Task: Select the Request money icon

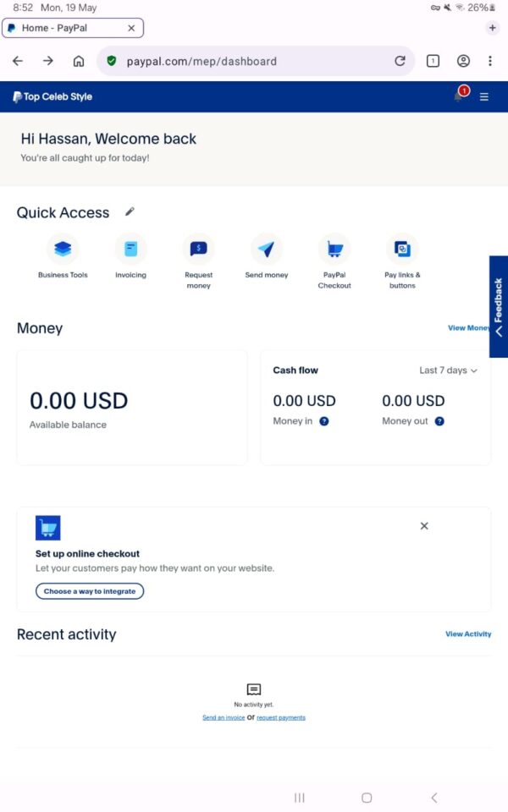Action: point(198,250)
